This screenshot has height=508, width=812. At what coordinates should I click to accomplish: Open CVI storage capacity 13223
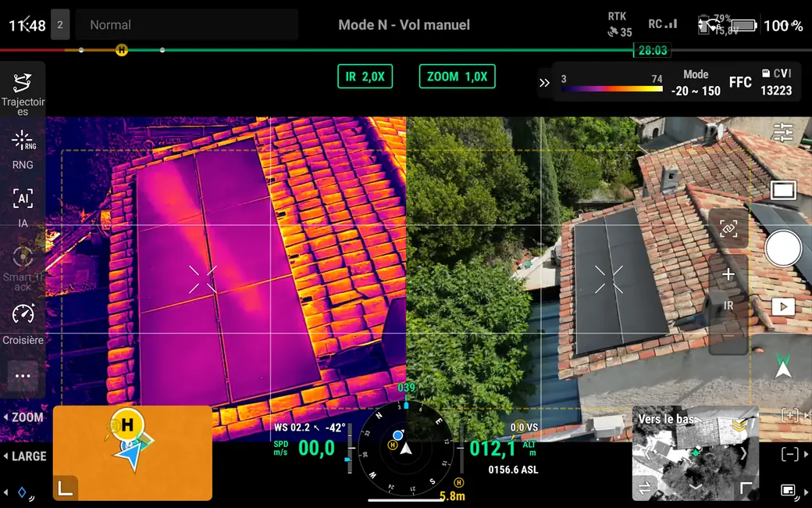click(776, 82)
